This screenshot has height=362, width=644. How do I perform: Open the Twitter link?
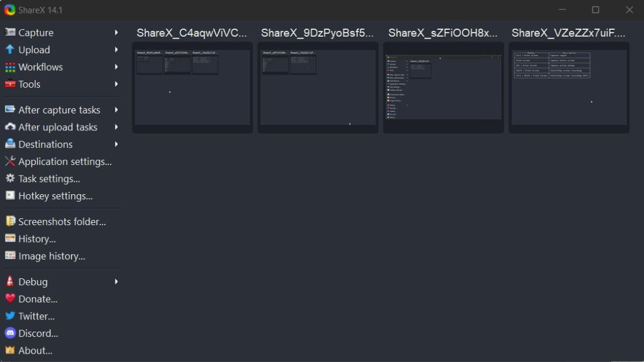click(x=61, y=316)
